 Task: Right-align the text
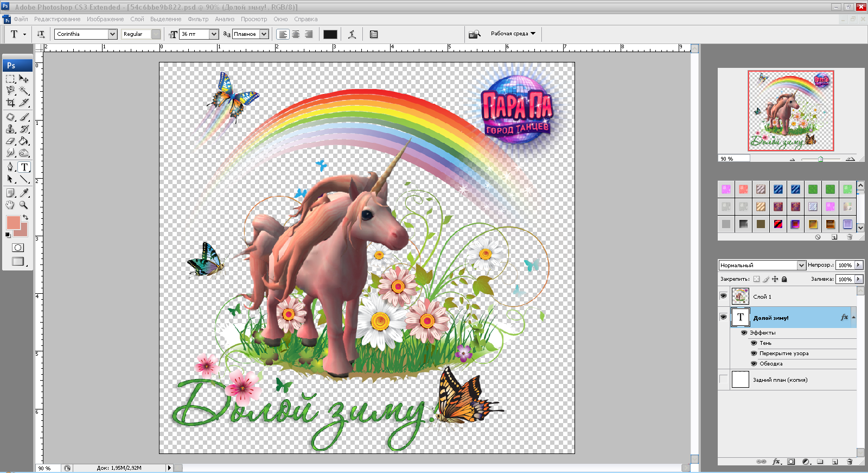[x=309, y=34]
